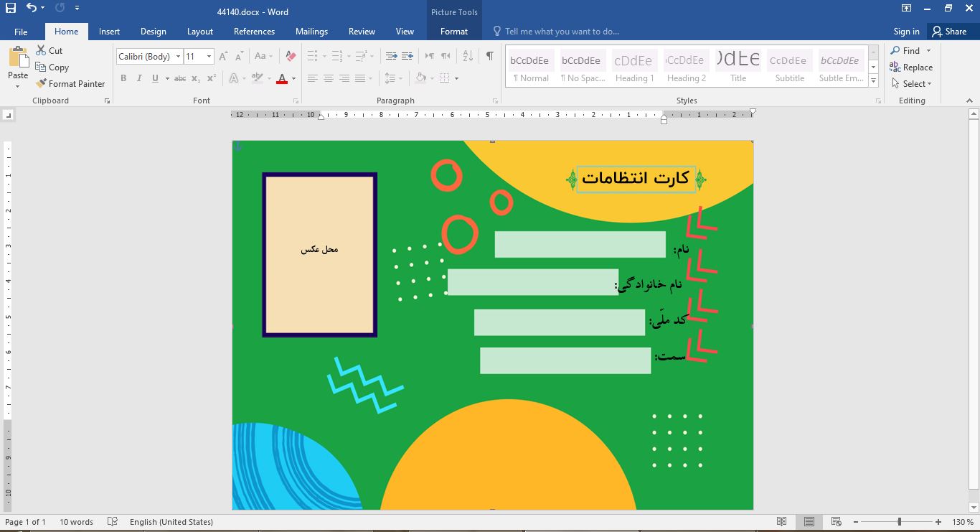Click the Copy button
The height and width of the screenshot is (532, 980).
click(52, 67)
